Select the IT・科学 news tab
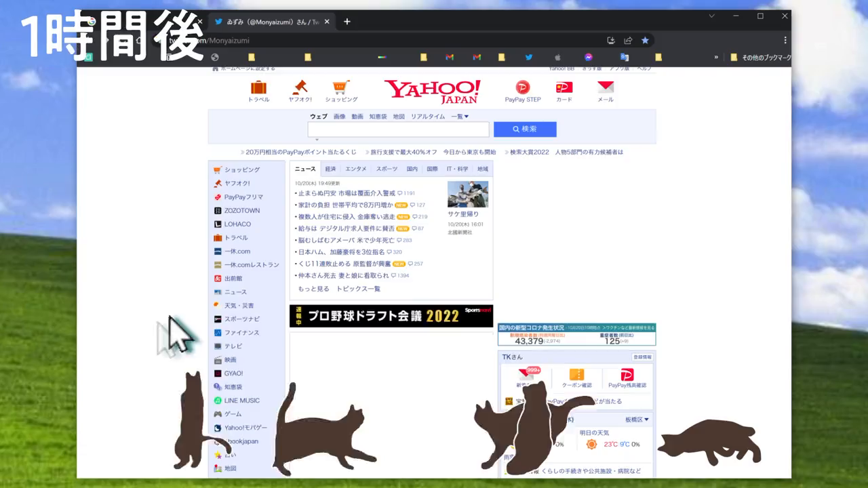868x488 pixels. pyautogui.click(x=456, y=169)
